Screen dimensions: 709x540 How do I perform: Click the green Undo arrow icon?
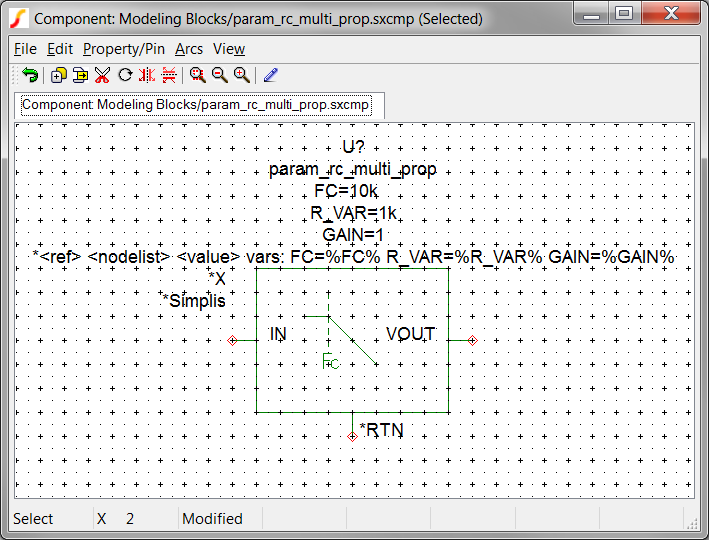click(30, 75)
